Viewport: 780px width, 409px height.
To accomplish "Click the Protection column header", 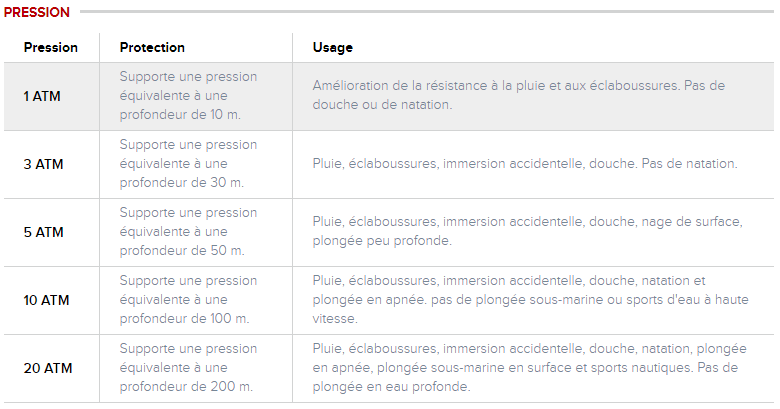I will click(152, 47).
